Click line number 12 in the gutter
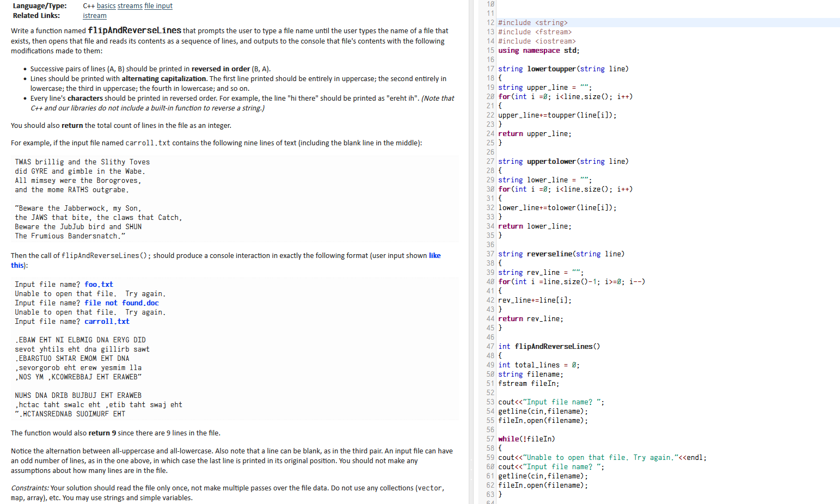This screenshot has height=504, width=840. point(489,22)
